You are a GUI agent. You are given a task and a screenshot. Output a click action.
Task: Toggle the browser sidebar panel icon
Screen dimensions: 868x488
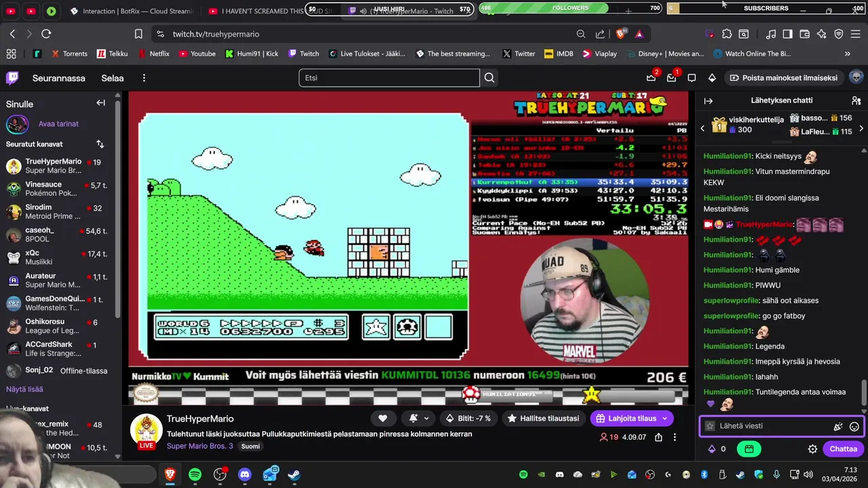pyautogui.click(x=787, y=34)
